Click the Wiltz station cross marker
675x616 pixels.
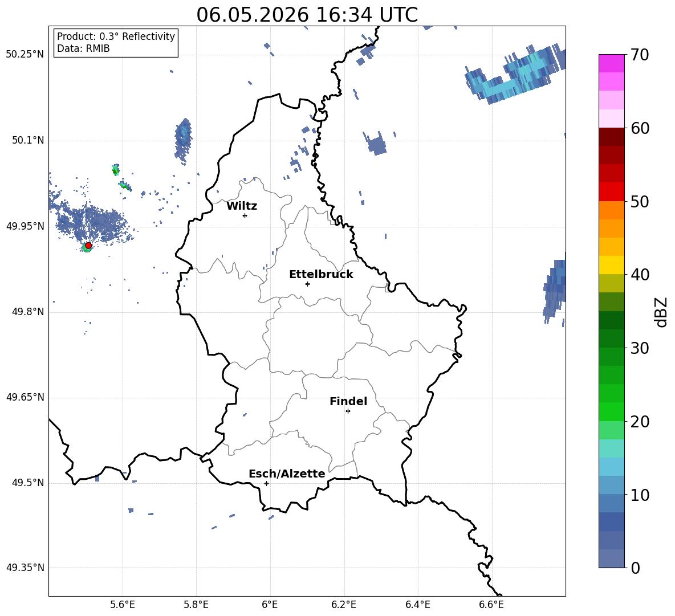click(245, 215)
